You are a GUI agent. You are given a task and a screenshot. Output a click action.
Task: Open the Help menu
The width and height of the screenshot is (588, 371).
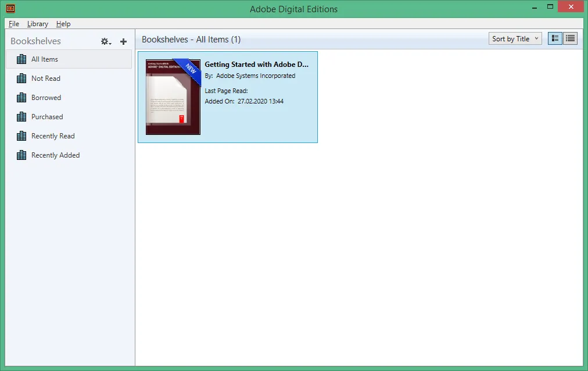click(x=63, y=24)
